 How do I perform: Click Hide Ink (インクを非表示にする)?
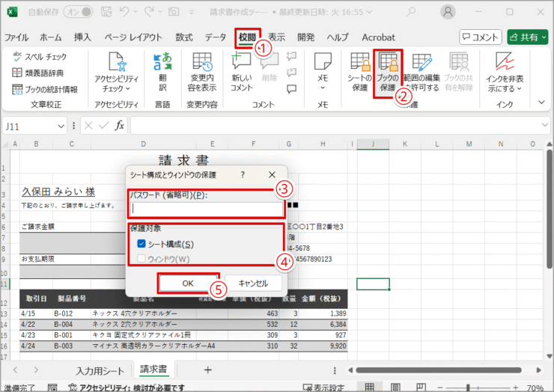click(x=505, y=73)
